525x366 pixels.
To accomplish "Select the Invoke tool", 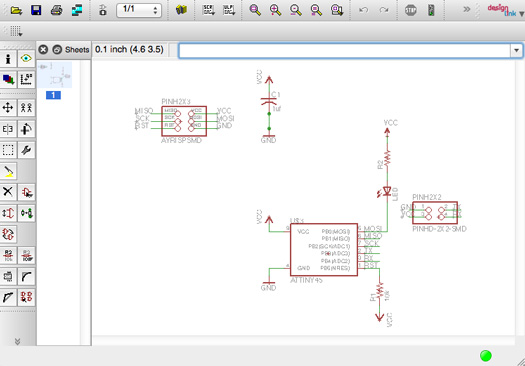I will click(x=26, y=297).
